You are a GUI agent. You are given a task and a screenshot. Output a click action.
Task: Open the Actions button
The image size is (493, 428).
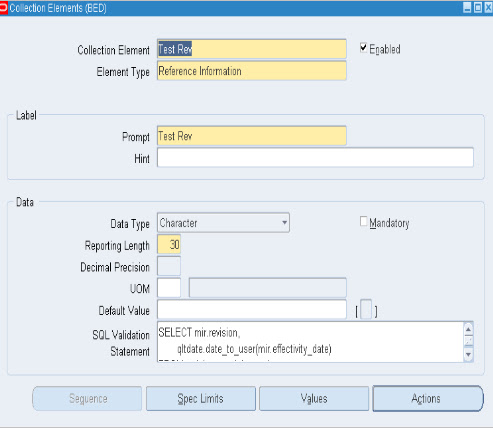(x=428, y=399)
